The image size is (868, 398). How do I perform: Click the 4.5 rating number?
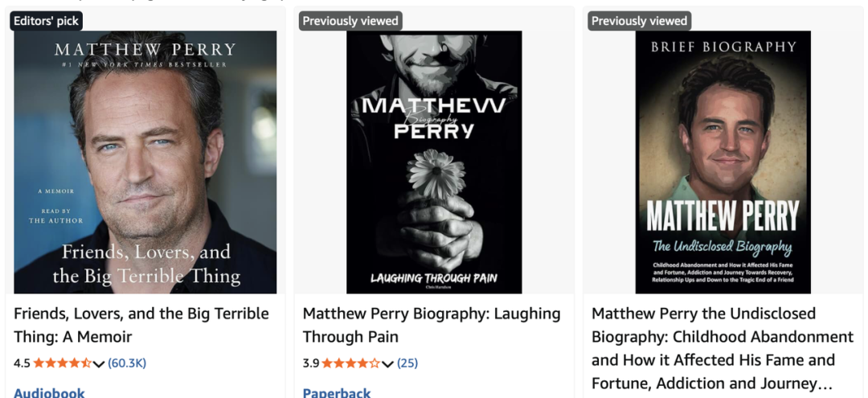22,363
